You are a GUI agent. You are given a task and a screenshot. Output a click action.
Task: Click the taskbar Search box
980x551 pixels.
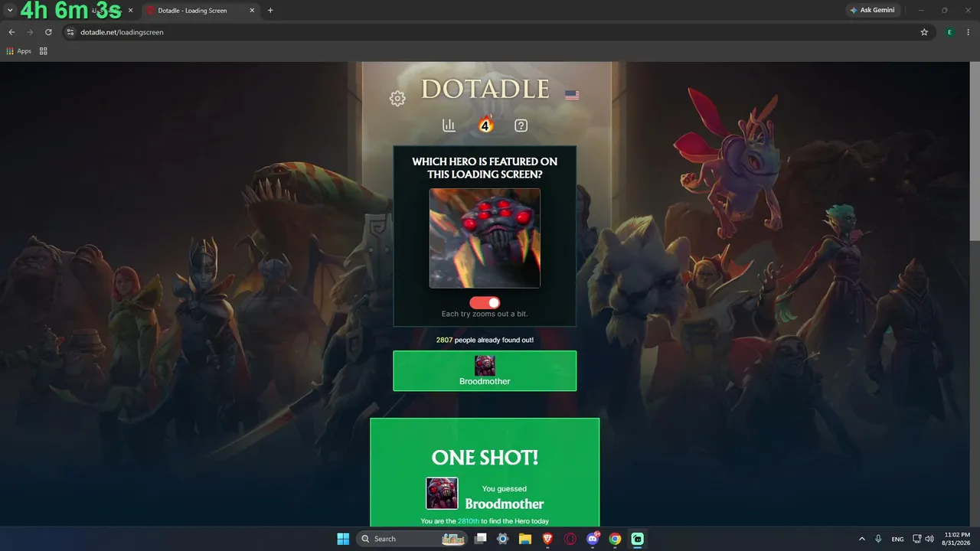412,539
